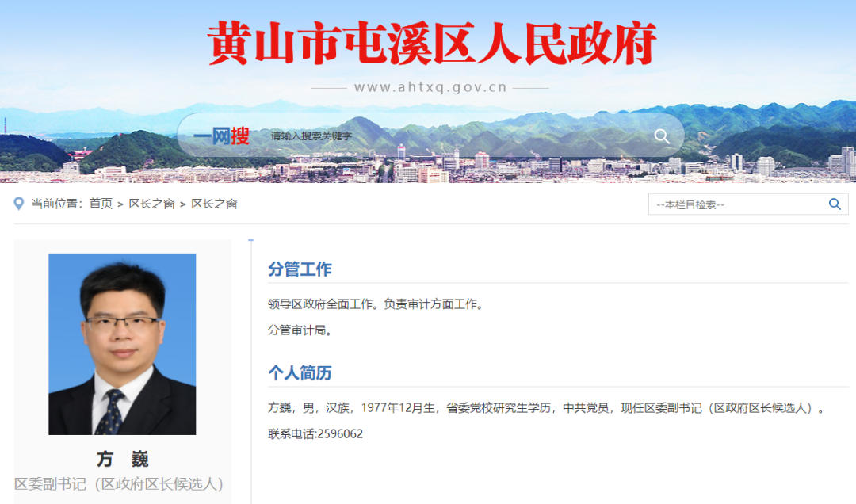Click the 一网搜 logo in the search bar

221,136
